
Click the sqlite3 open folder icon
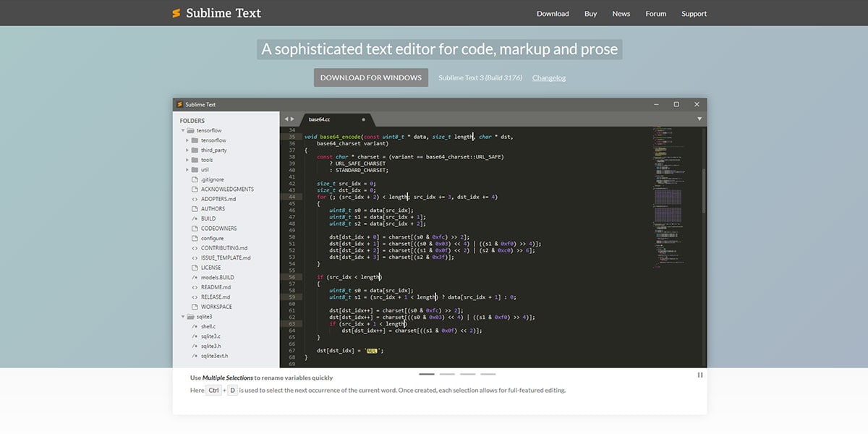(190, 317)
